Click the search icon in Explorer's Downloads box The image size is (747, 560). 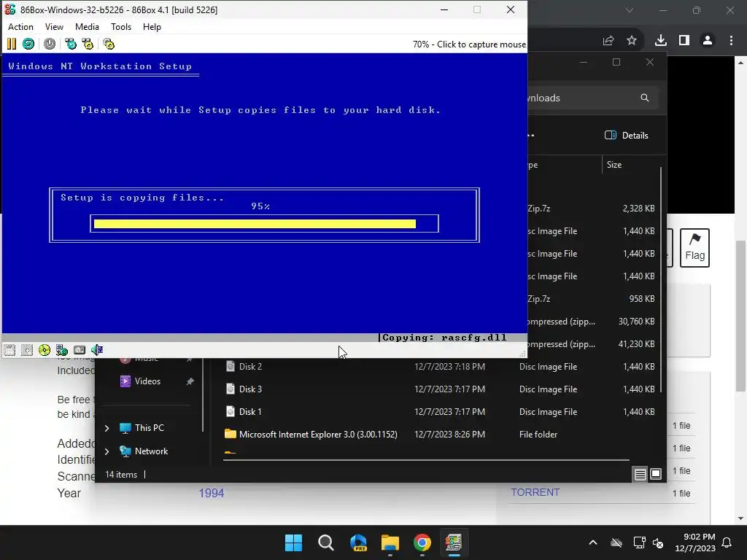coord(645,98)
